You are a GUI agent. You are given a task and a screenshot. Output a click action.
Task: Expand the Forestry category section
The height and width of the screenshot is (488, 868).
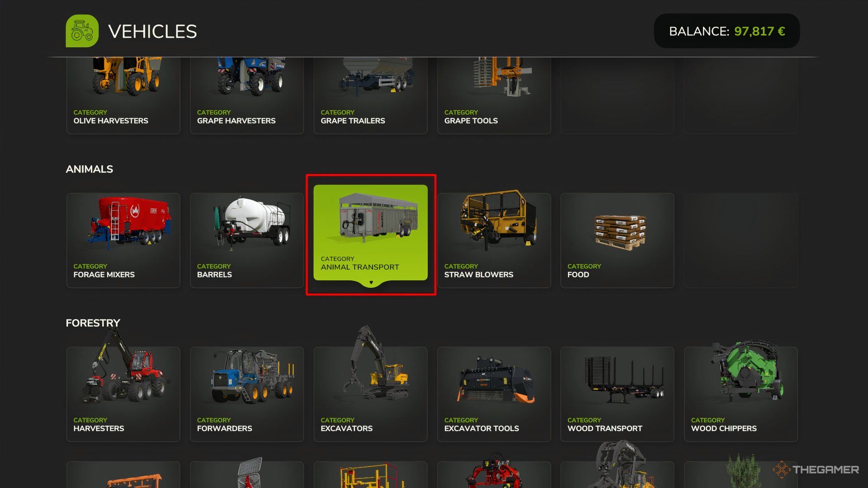[93, 322]
